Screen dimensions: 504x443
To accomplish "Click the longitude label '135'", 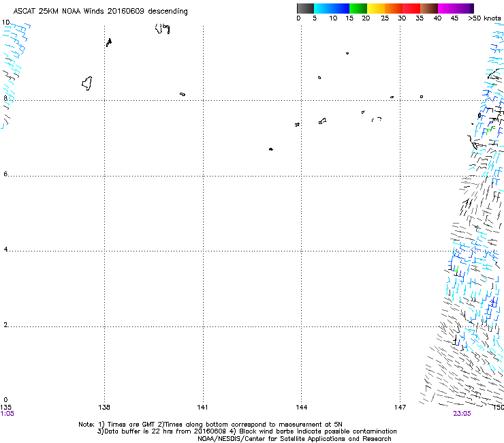I will tap(5, 408).
